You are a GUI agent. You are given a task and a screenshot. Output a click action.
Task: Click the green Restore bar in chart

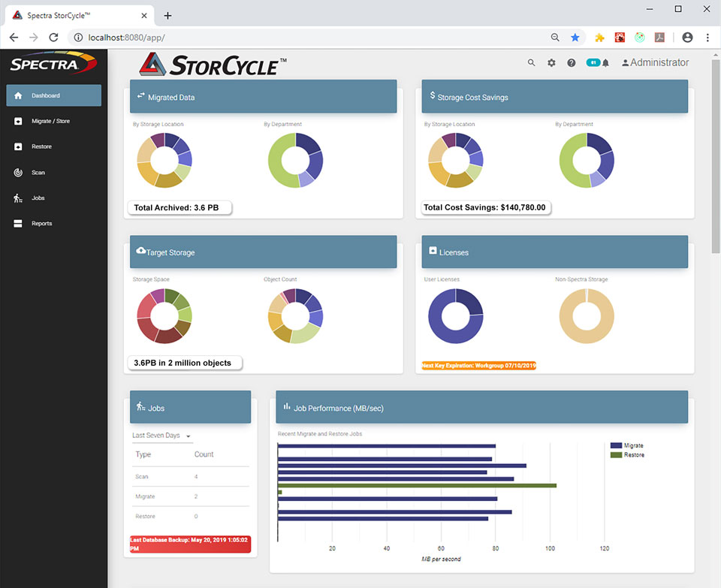tap(417, 485)
